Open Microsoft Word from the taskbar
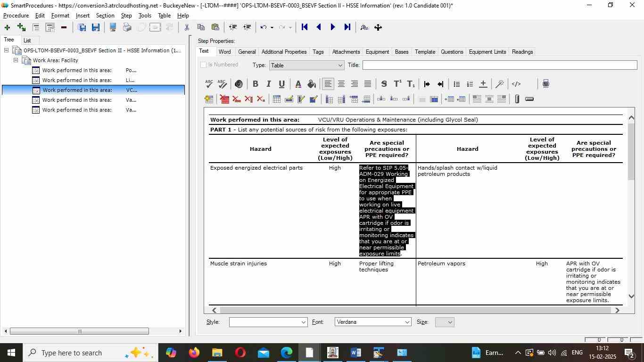This screenshot has height=362, width=644. (356, 353)
